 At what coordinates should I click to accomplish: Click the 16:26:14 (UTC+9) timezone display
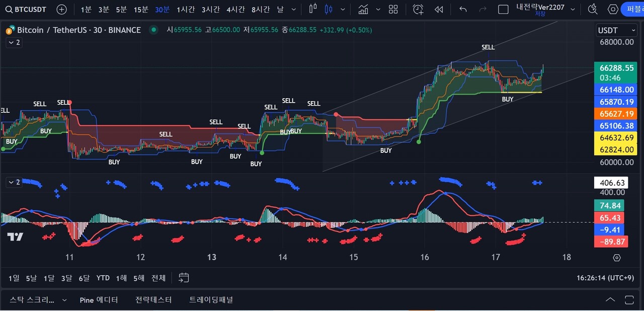(604, 277)
